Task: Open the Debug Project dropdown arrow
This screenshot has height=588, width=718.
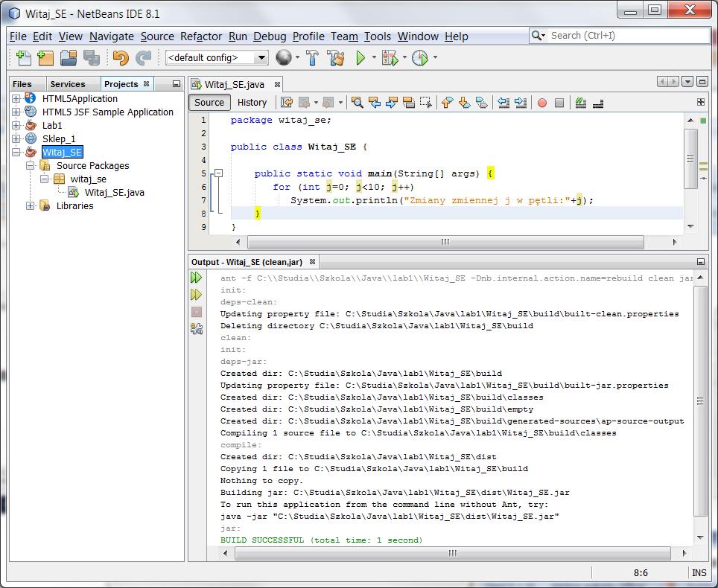Action: click(404, 57)
